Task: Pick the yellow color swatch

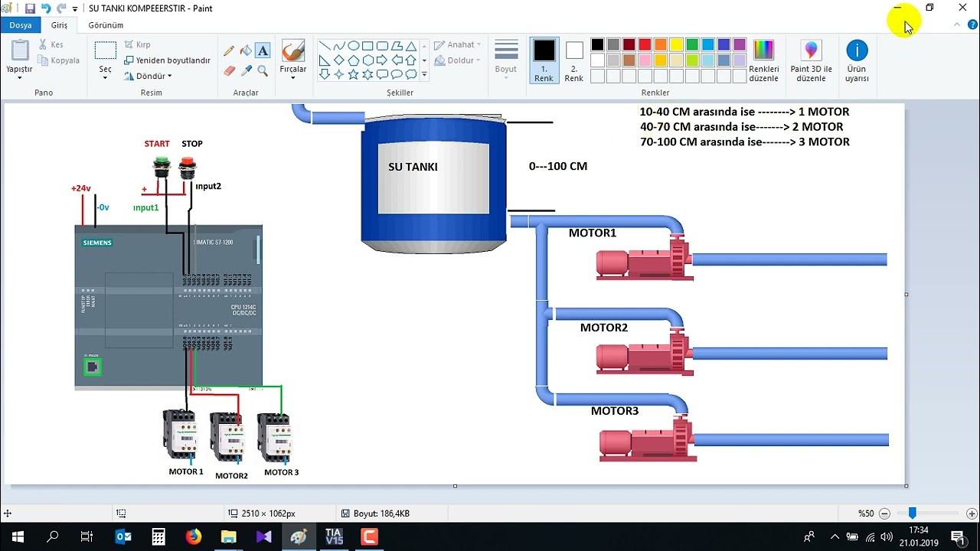Action: pos(676,44)
